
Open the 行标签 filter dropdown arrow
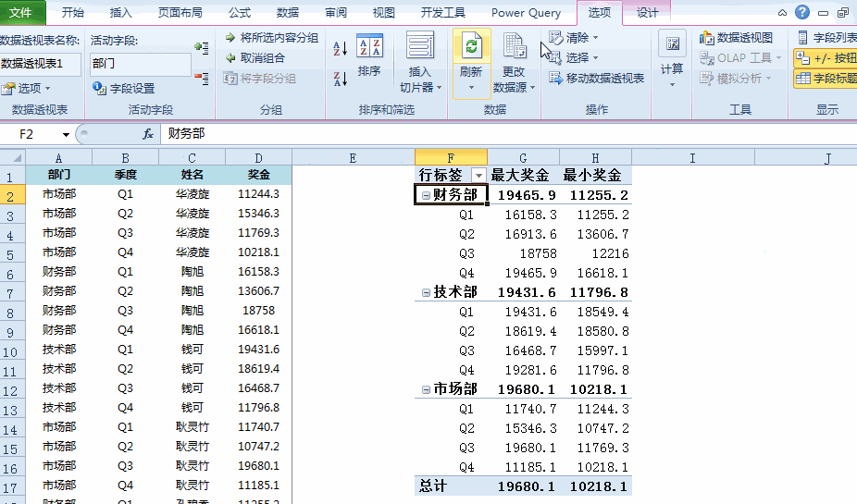478,176
